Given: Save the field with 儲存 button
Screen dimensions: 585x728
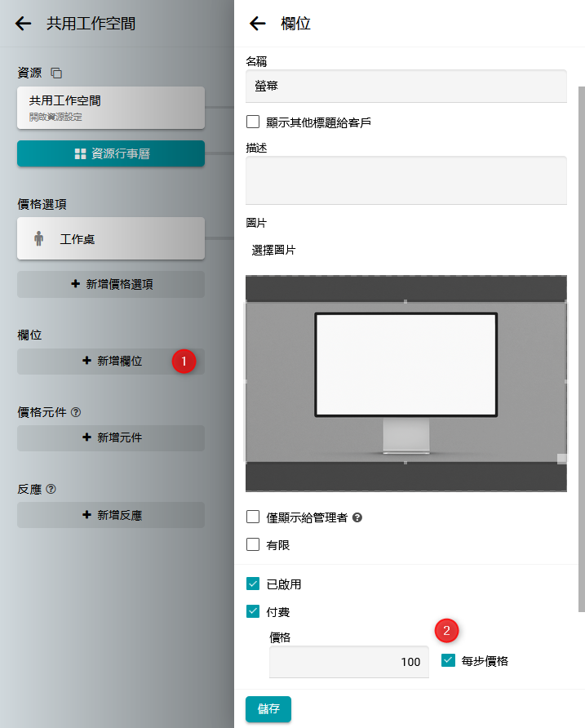Looking at the screenshot, I should click(x=268, y=708).
